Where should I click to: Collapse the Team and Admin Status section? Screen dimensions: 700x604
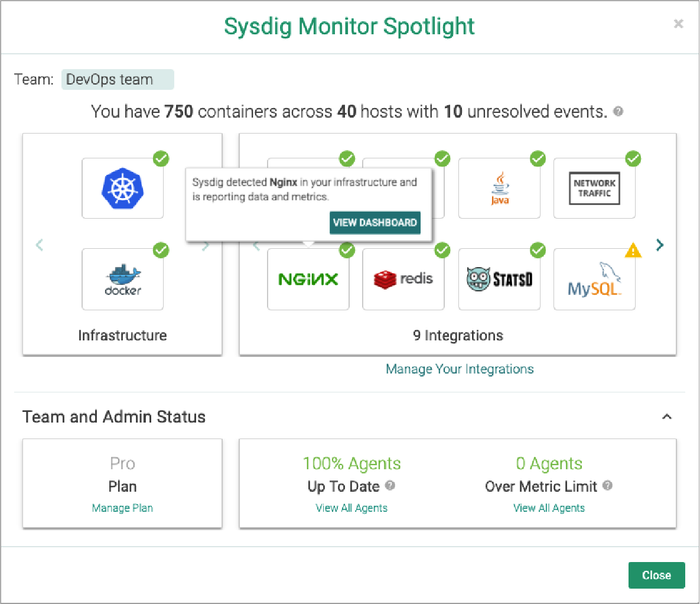point(667,417)
